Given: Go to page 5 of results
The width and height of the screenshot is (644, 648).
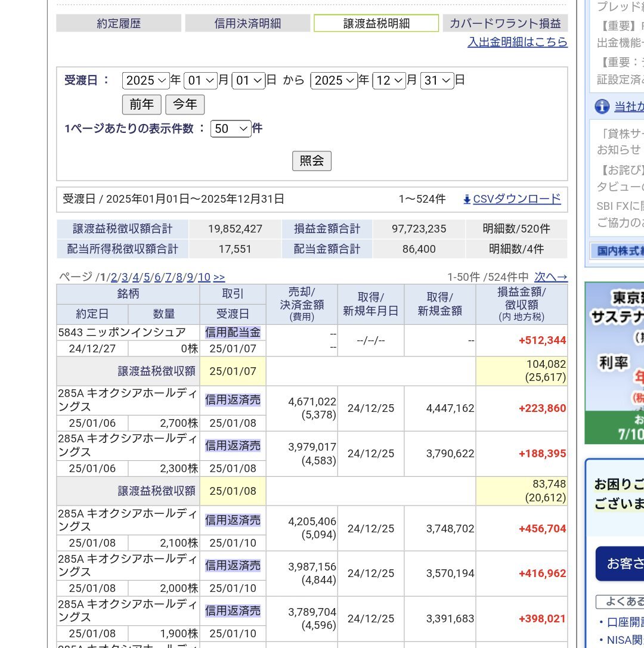Looking at the screenshot, I should [x=146, y=277].
